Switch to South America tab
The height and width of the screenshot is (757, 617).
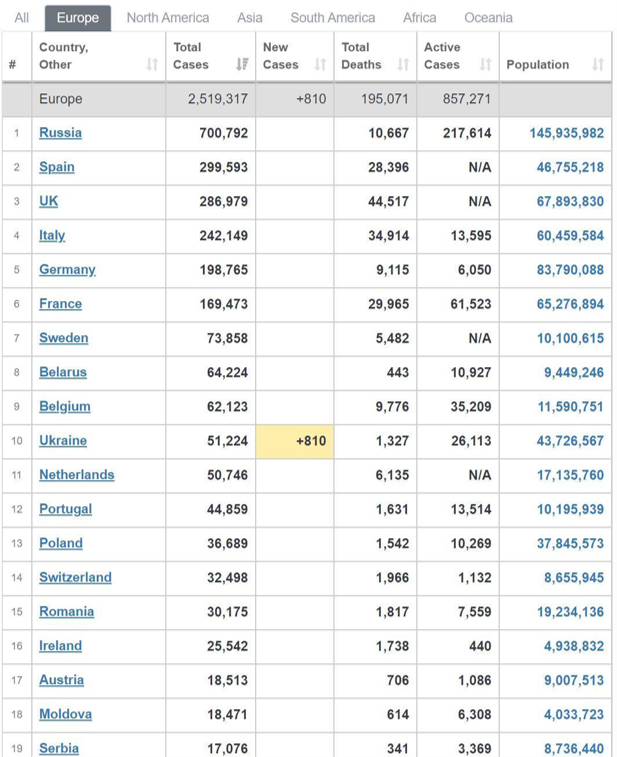[x=333, y=18]
